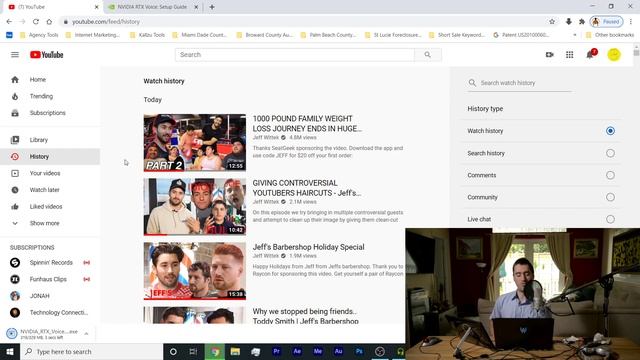The image size is (640, 360).
Task: Close the NVIDIA RTX Voice tab
Action: 196,7
